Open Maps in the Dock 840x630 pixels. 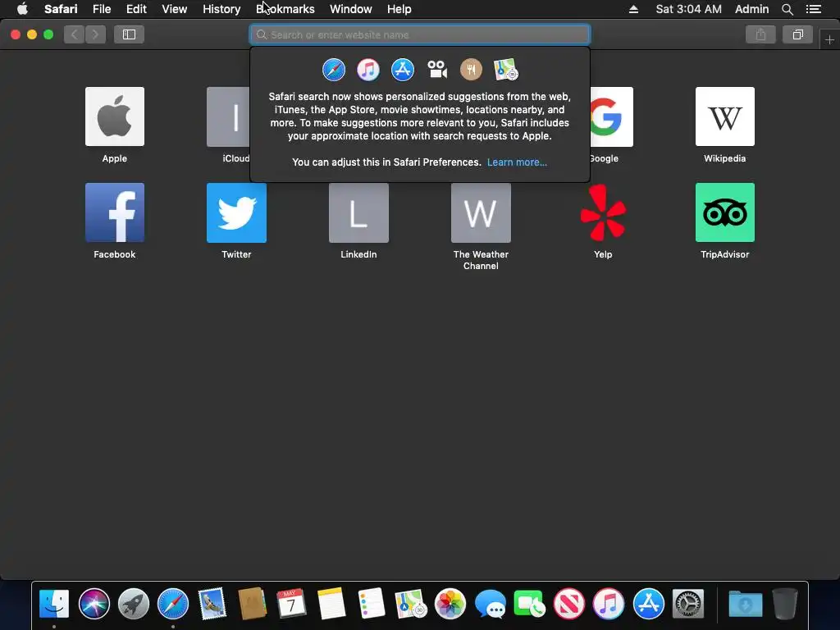pos(410,604)
